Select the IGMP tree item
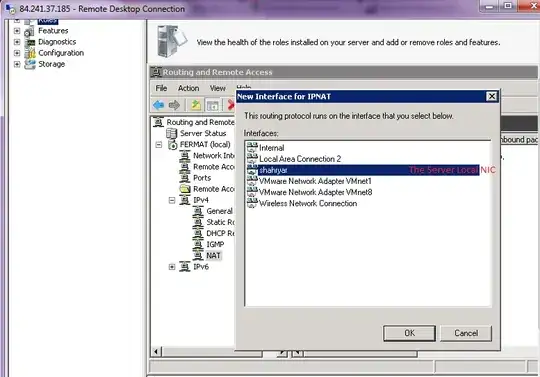The width and height of the screenshot is (540, 377). [215, 244]
